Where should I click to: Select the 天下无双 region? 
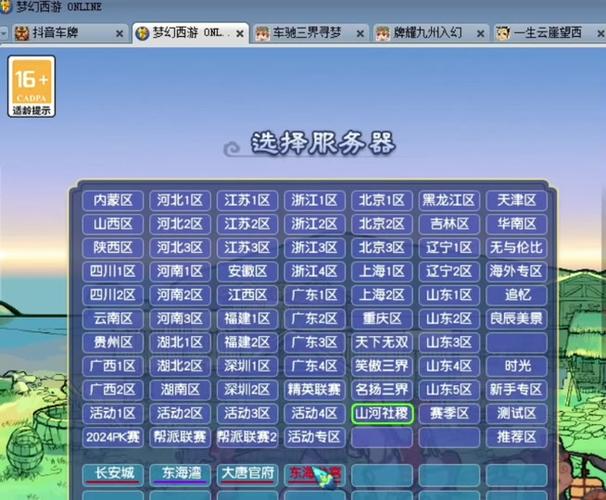tap(382, 342)
